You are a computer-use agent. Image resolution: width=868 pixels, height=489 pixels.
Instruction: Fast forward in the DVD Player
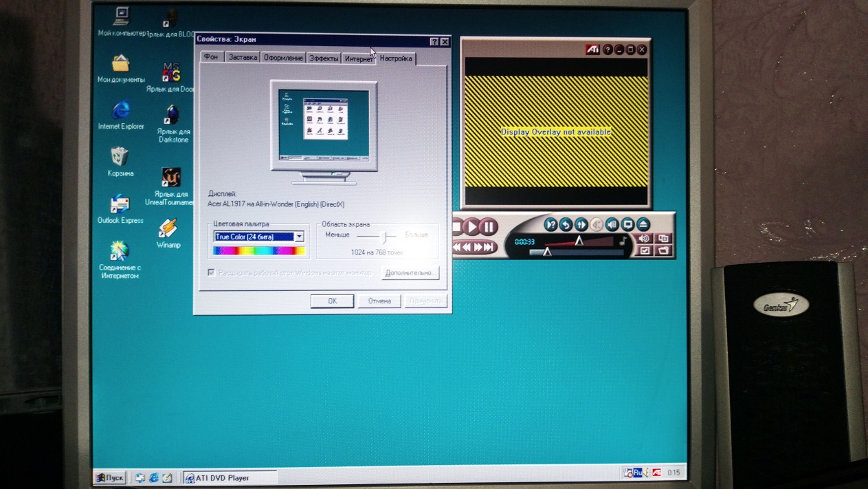tap(478, 247)
